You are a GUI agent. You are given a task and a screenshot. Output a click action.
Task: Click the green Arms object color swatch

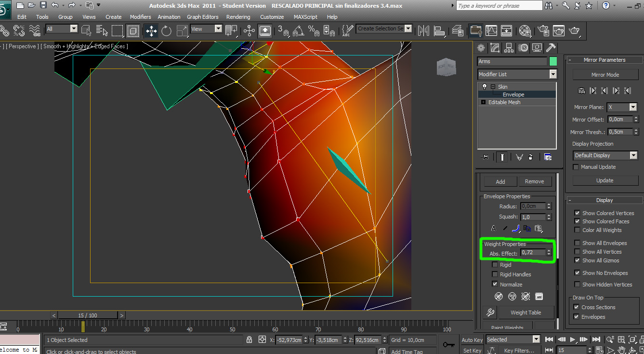pyautogui.click(x=553, y=61)
